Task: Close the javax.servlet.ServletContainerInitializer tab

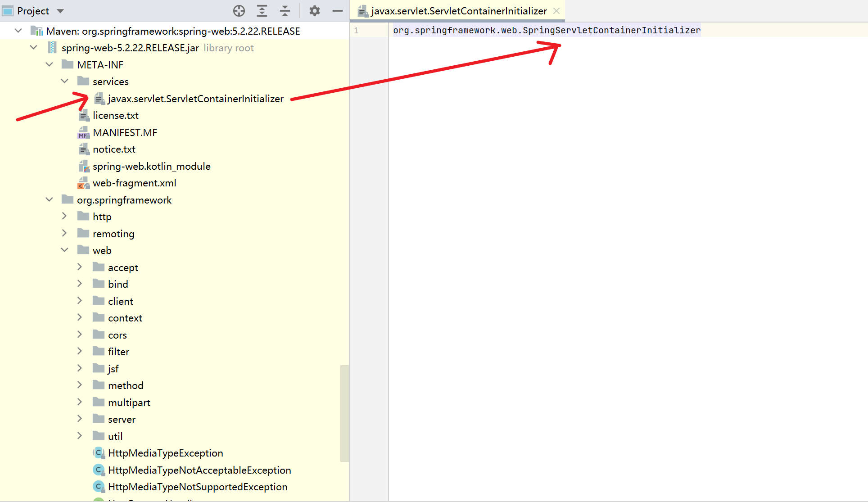Action: pyautogui.click(x=556, y=11)
